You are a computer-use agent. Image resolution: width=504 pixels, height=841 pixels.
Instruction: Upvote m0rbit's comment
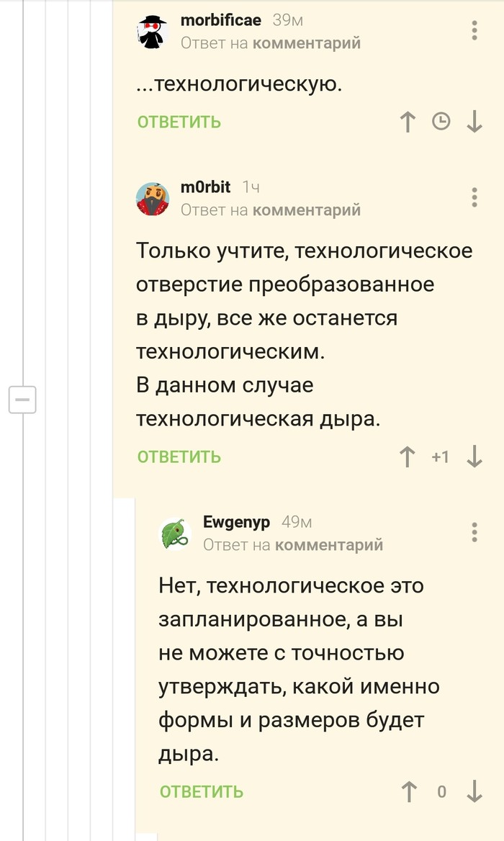408,457
